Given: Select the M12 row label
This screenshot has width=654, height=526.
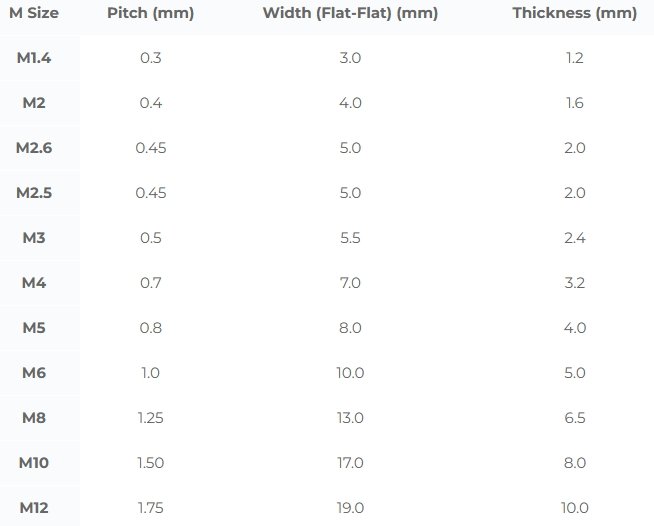Looking at the screenshot, I should pos(34,508).
